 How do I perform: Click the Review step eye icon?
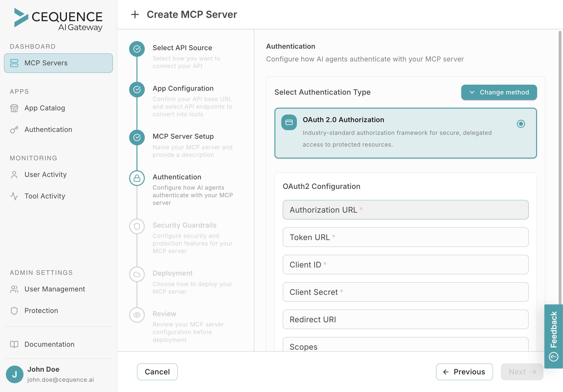pos(137,315)
